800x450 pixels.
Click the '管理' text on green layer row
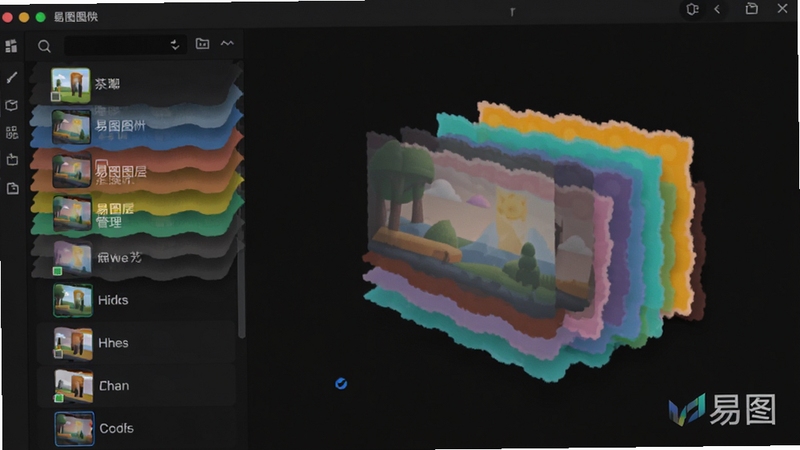[109, 222]
